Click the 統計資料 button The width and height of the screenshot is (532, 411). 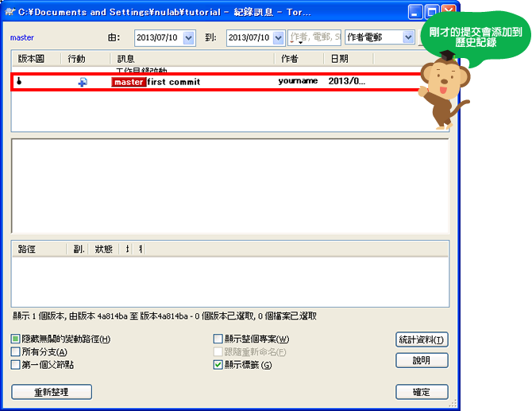point(422,339)
